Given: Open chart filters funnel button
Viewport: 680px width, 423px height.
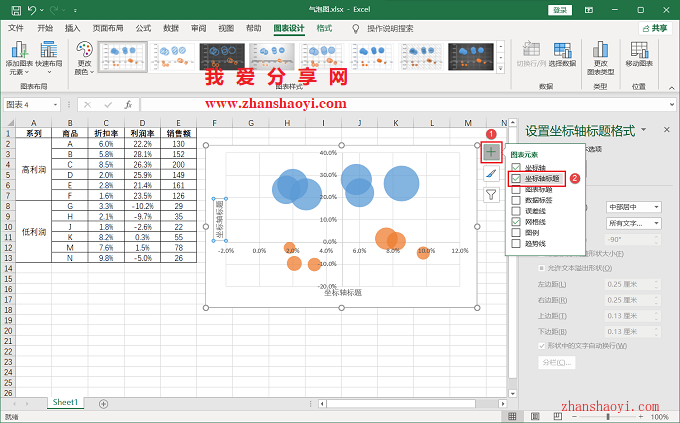Looking at the screenshot, I should (x=491, y=195).
